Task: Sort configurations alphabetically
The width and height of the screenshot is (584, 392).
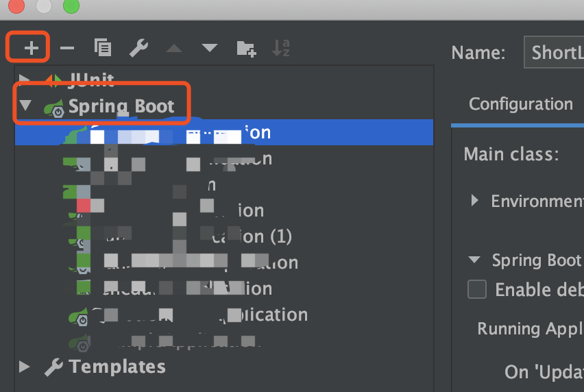Action: click(x=281, y=48)
